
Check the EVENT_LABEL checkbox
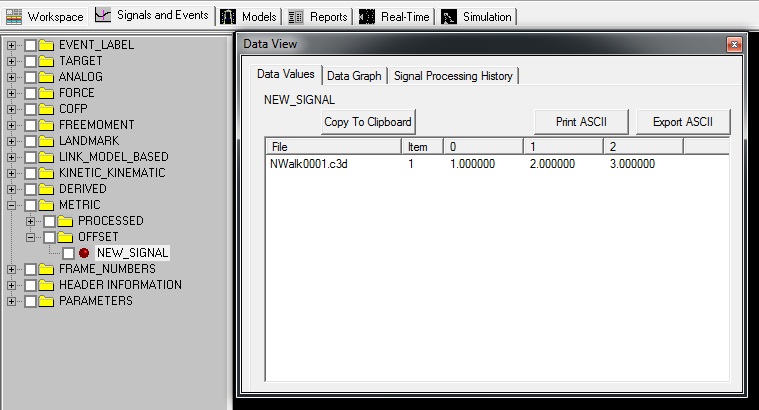[30, 46]
